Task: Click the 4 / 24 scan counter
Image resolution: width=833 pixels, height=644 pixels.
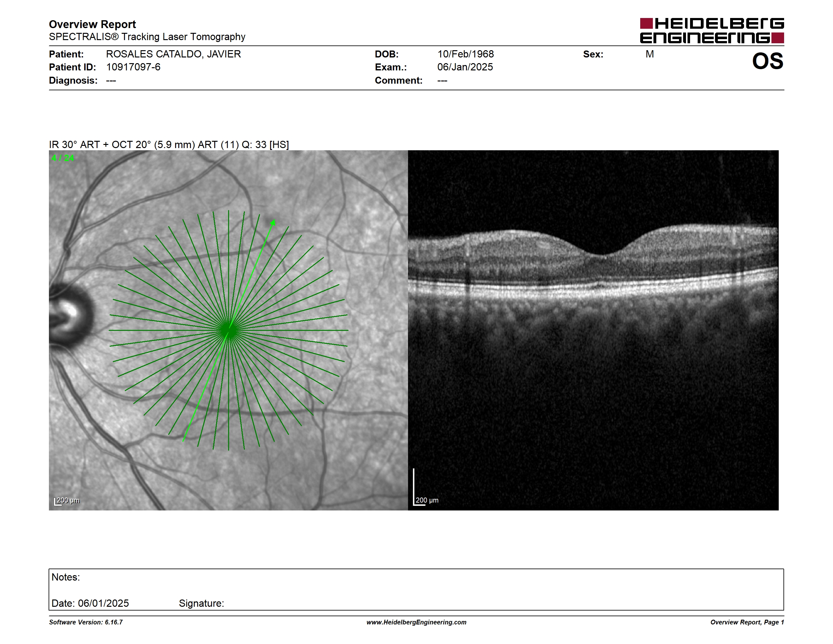Action: 62,158
